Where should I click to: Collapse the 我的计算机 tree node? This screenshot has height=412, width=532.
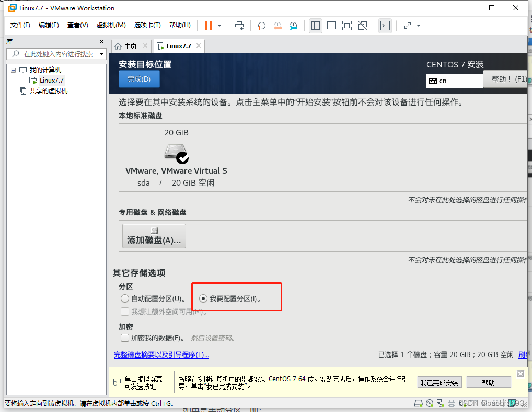coord(13,70)
